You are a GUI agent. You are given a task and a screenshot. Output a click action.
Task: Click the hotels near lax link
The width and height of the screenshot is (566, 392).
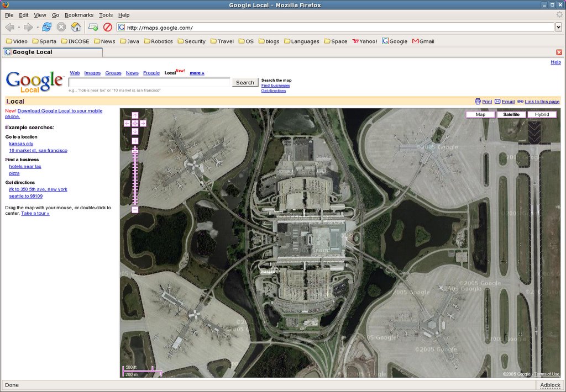(x=25, y=166)
